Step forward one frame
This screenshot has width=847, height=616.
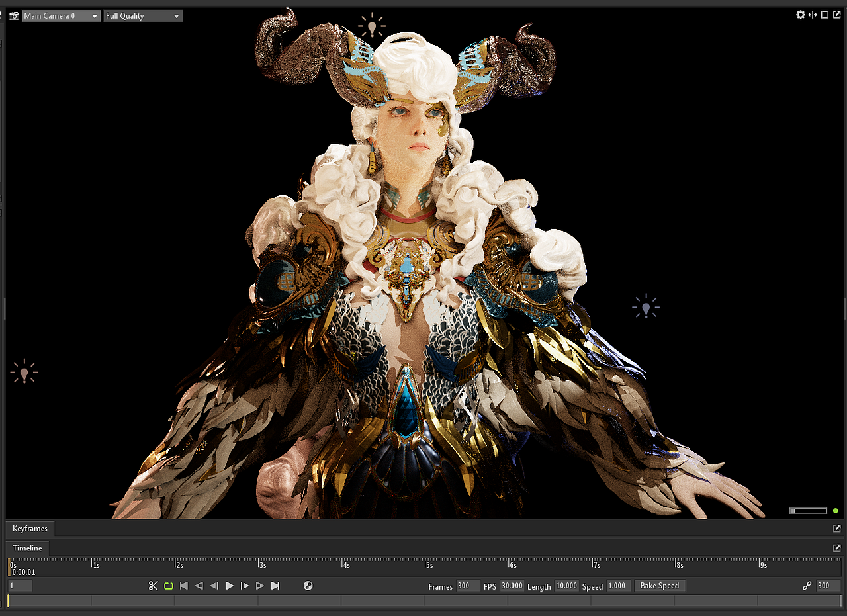point(245,586)
